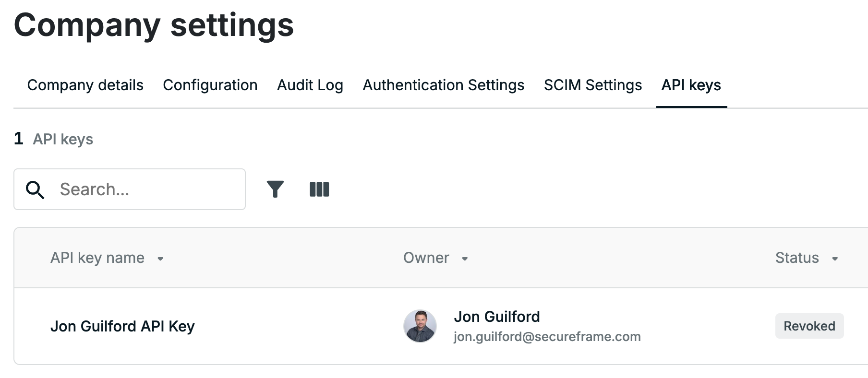This screenshot has width=868, height=378.
Task: Click the Revoked status badge
Action: [x=809, y=326]
